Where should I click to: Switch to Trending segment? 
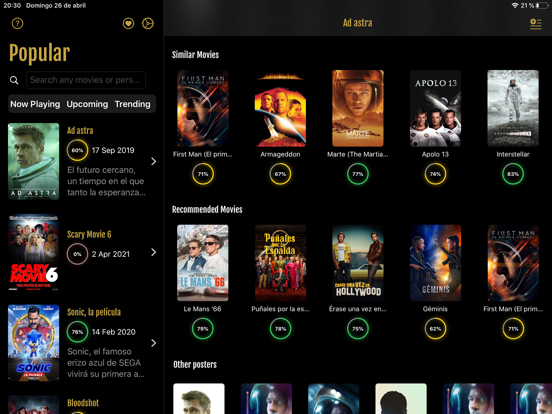[x=132, y=104]
